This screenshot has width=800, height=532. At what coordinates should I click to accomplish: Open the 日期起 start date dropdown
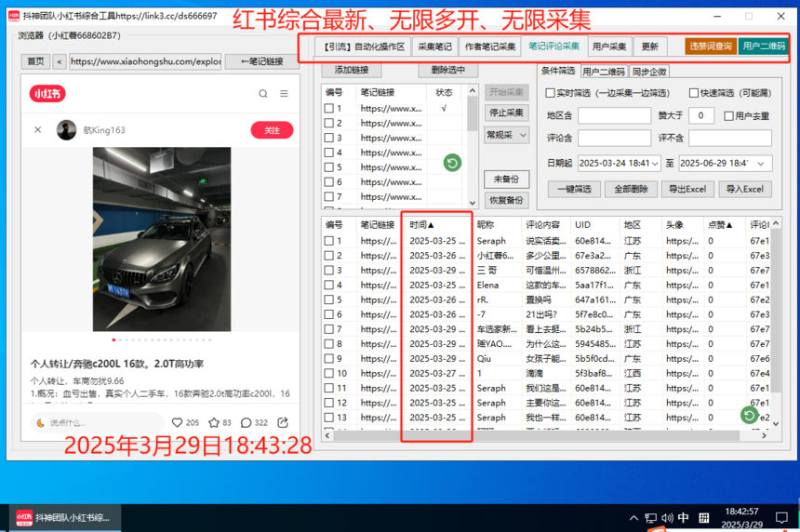[655, 164]
